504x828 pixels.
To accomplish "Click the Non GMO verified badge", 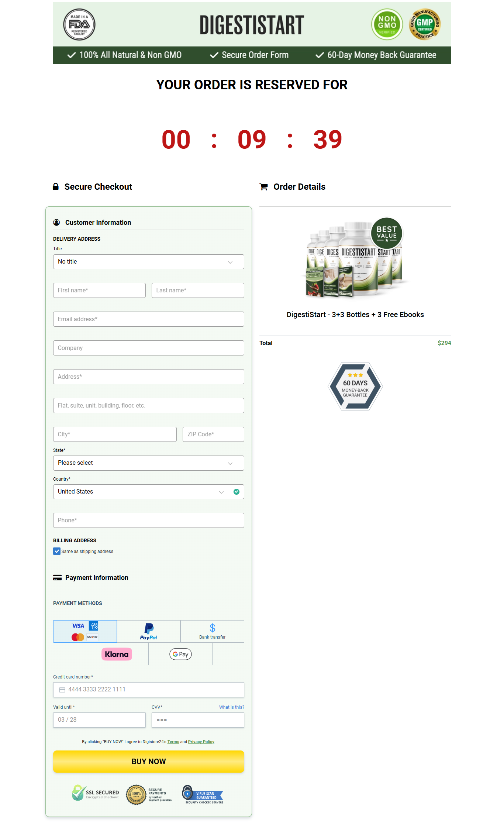I will (387, 24).
